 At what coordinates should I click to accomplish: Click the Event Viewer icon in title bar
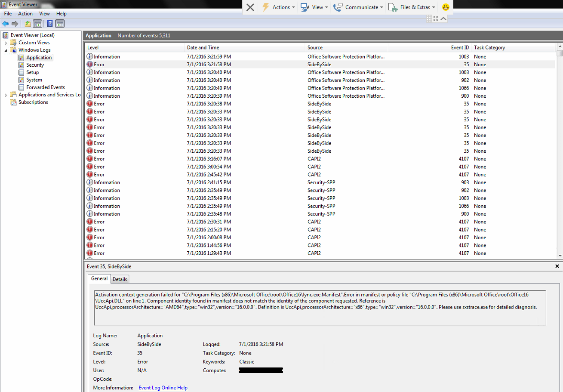point(4,4)
